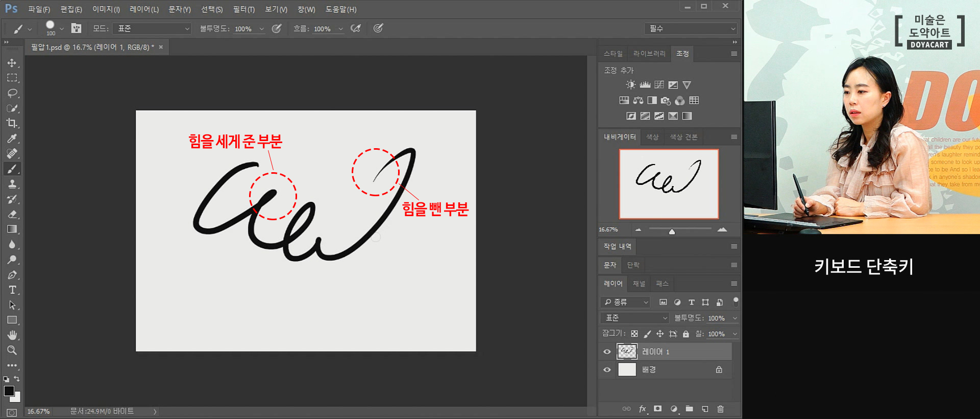Open the 필터(T) menu

243,9
